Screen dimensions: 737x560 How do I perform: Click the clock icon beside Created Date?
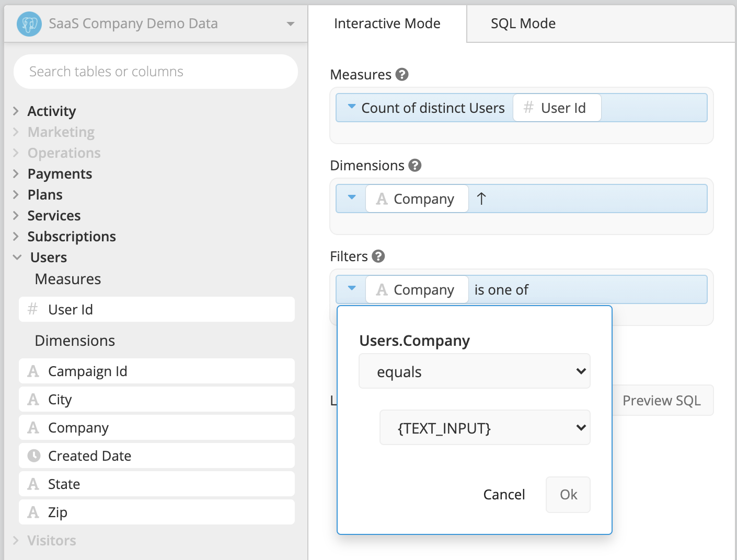[34, 456]
